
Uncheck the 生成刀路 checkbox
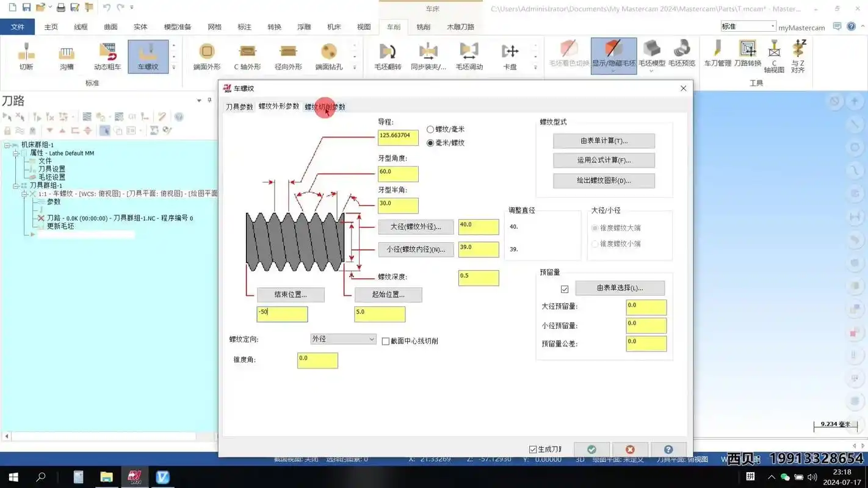[x=533, y=450]
